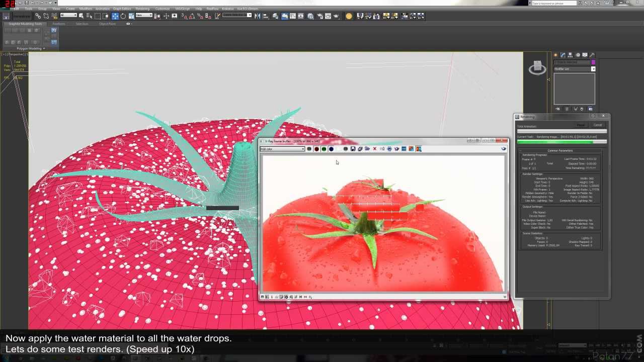The width and height of the screenshot is (644, 362).
Task: Open the Customize menu
Action: [x=163, y=9]
